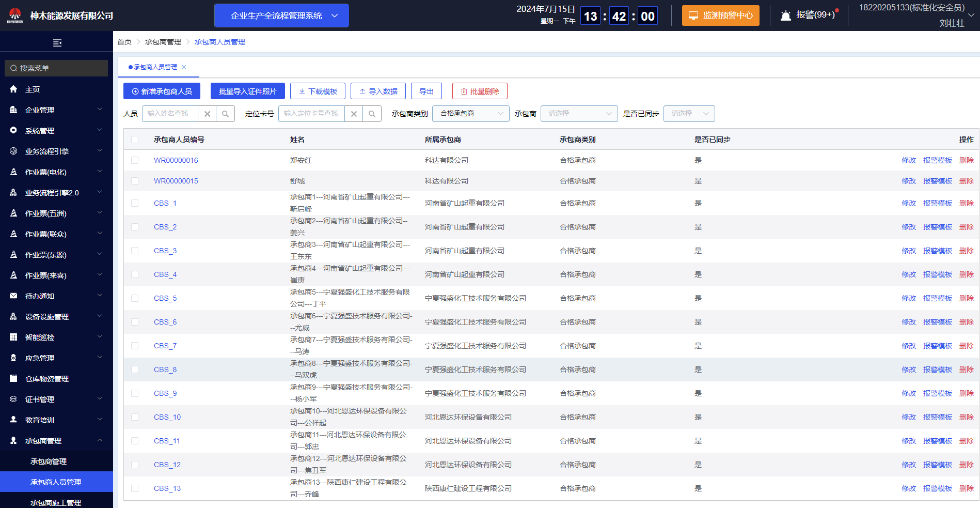The width and height of the screenshot is (980, 508).
Task: Click the 导入数据 upload button
Action: pos(378,90)
